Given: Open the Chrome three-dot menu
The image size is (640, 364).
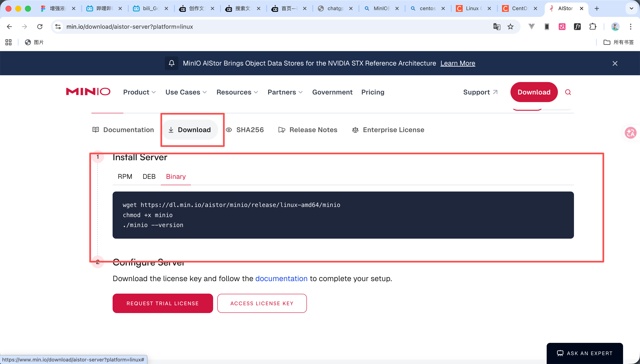Looking at the screenshot, I should pos(630,26).
